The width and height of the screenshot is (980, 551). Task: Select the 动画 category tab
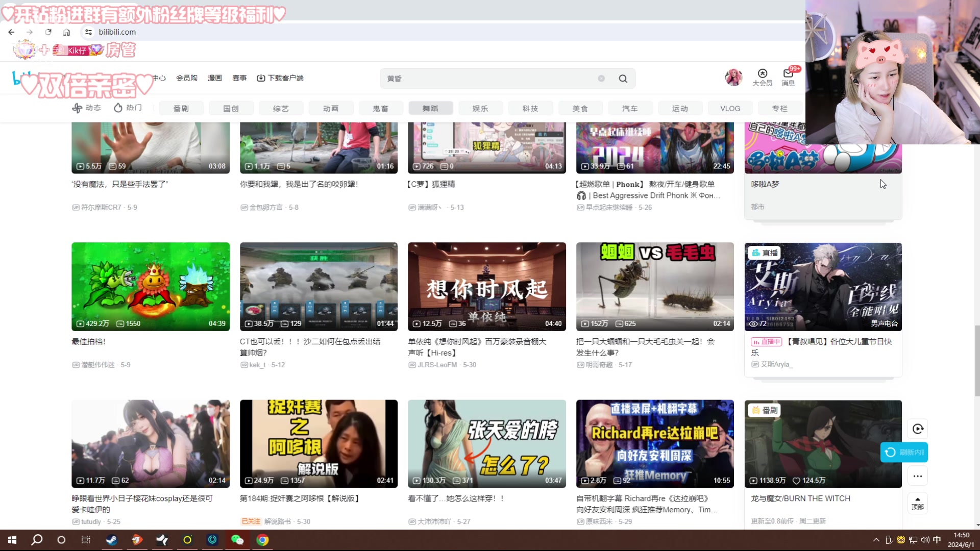(331, 108)
